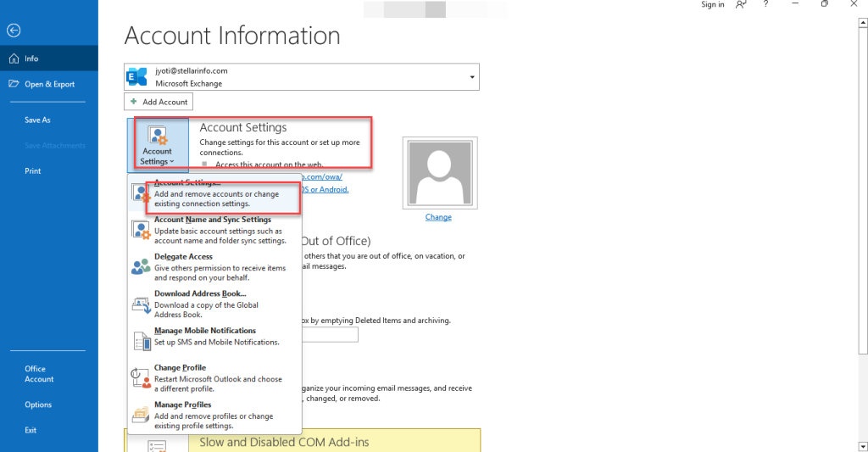Click the scrollbar down arrow
The image size is (868, 452).
pos(862,446)
